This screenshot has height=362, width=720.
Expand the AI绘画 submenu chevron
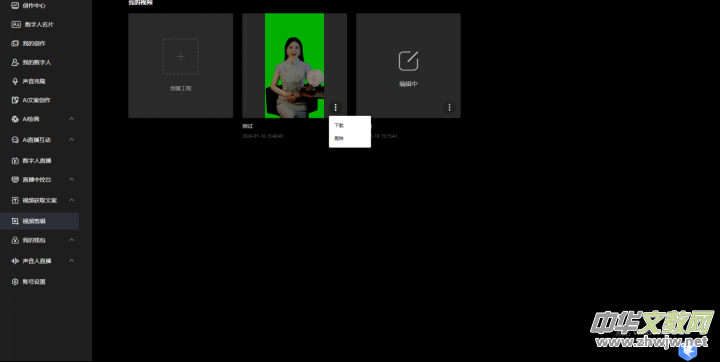tap(72, 119)
